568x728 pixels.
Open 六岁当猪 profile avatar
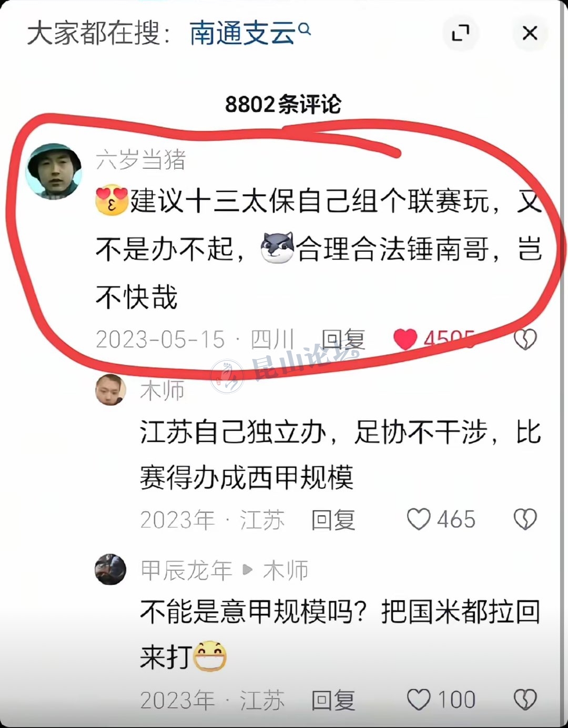click(x=54, y=171)
